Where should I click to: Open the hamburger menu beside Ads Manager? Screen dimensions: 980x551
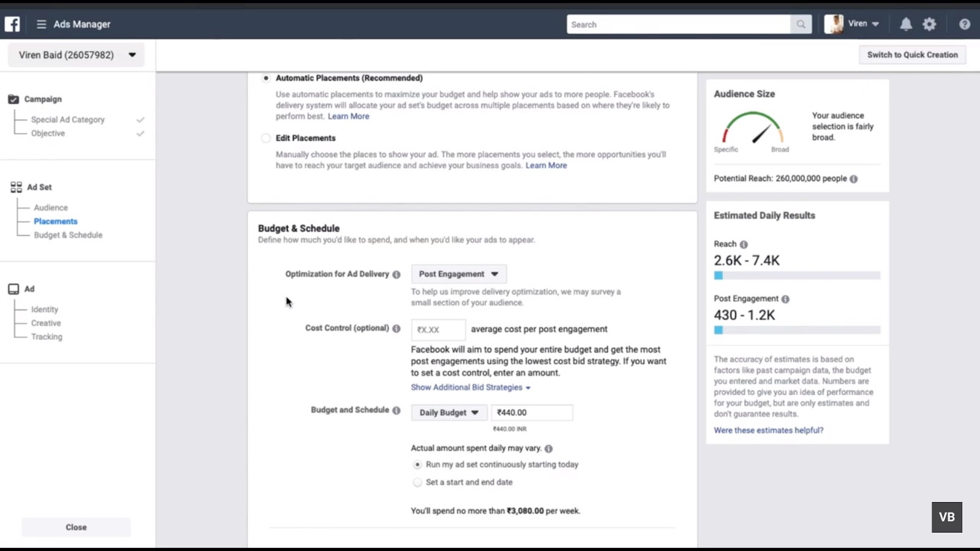[x=41, y=24]
